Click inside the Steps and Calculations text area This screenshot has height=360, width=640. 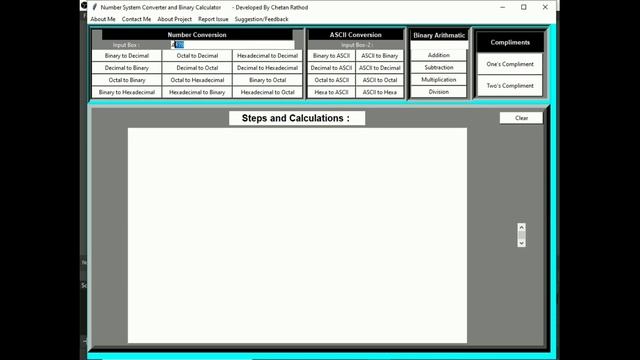click(297, 236)
